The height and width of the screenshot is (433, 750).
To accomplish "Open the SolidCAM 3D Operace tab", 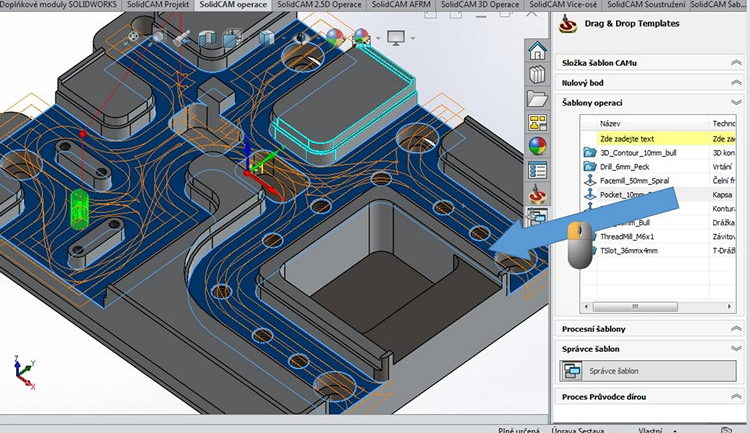I will click(480, 5).
